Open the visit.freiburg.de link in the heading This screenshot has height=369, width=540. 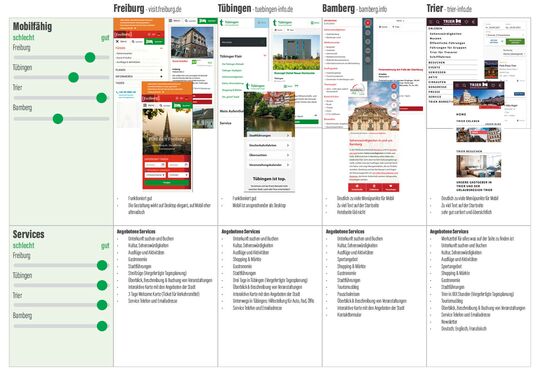[x=165, y=9]
